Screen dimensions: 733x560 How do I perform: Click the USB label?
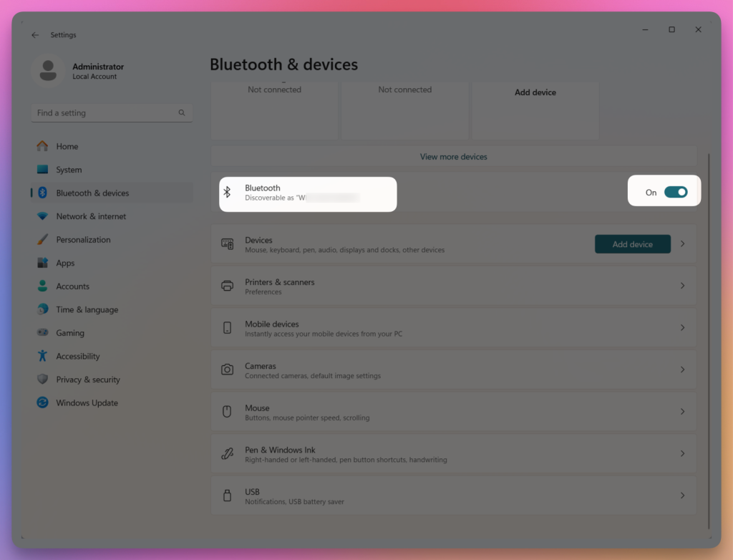tap(252, 492)
